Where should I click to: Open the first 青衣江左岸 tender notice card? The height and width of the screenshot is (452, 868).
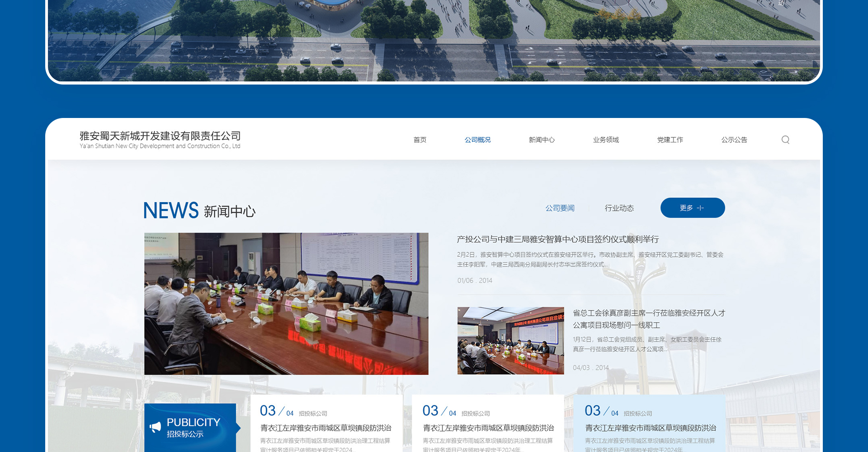[x=325, y=427]
